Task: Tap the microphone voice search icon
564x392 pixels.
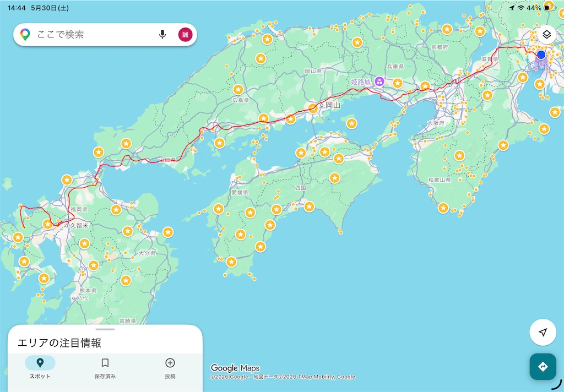Action: tap(162, 35)
